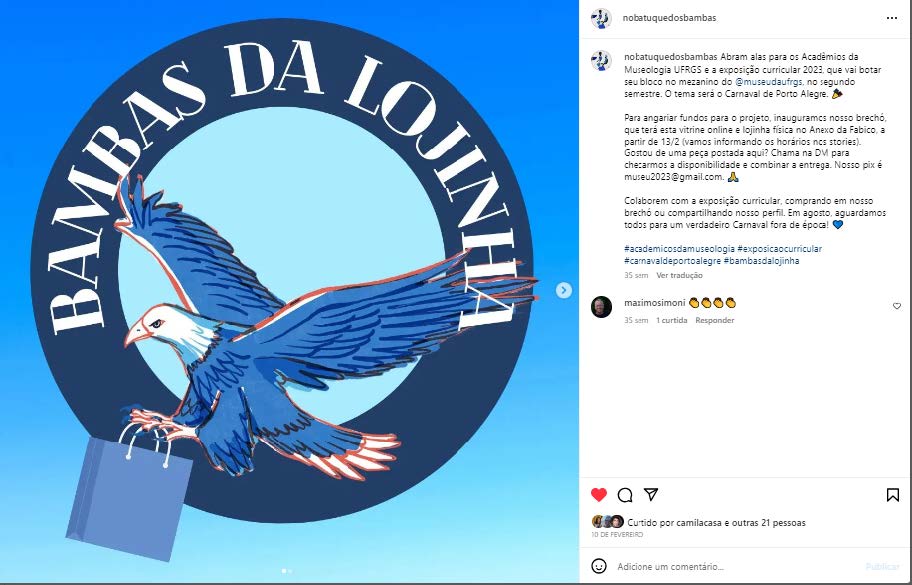Open hashtag #carnavaldeportoalegre

point(672,261)
